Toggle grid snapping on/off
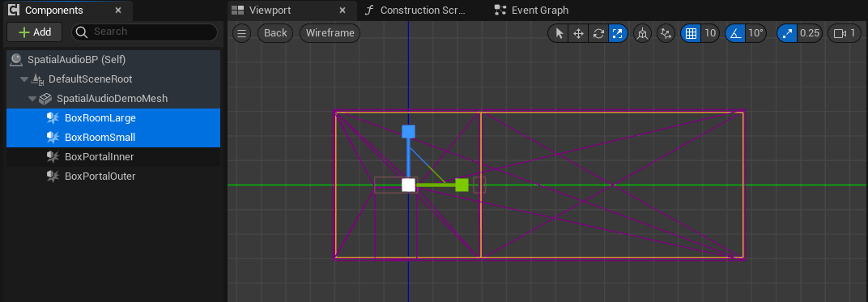 pyautogui.click(x=691, y=33)
